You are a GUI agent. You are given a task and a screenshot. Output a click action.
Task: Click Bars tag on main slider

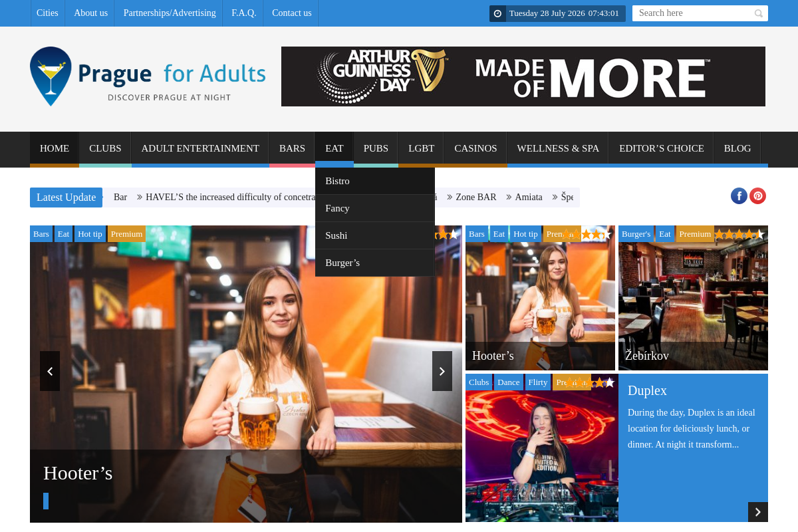pos(41,234)
